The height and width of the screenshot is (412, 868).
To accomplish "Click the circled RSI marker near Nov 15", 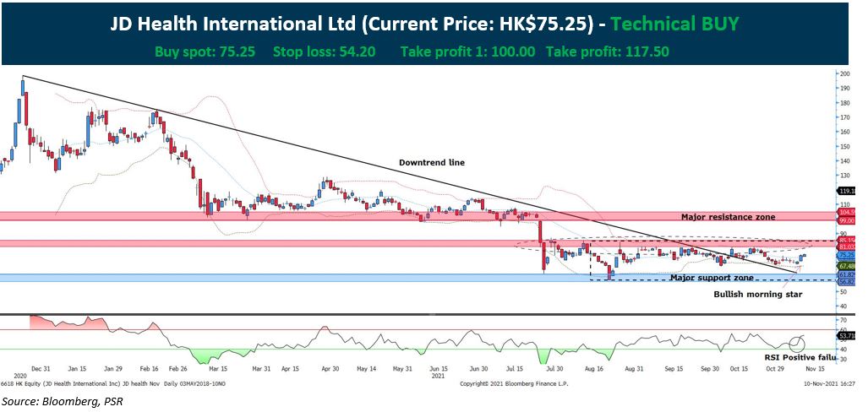I will (797, 344).
